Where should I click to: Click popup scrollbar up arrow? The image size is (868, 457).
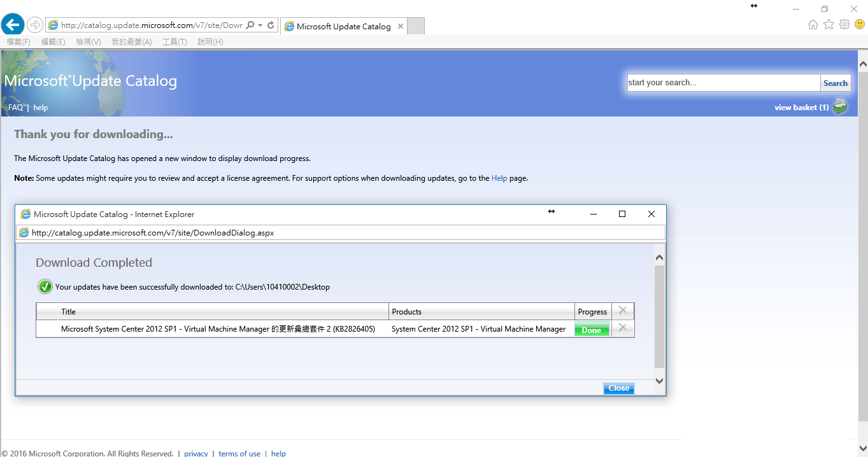[659, 257]
